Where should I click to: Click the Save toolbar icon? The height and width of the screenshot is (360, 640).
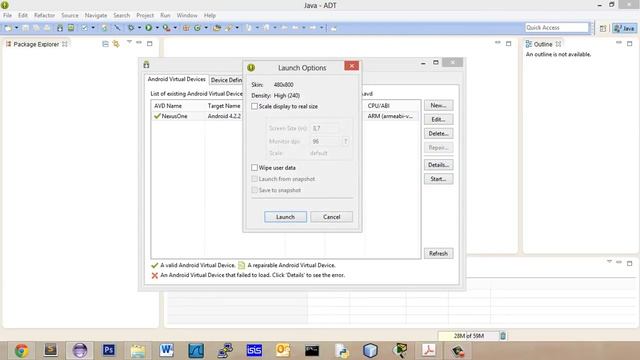[25, 28]
